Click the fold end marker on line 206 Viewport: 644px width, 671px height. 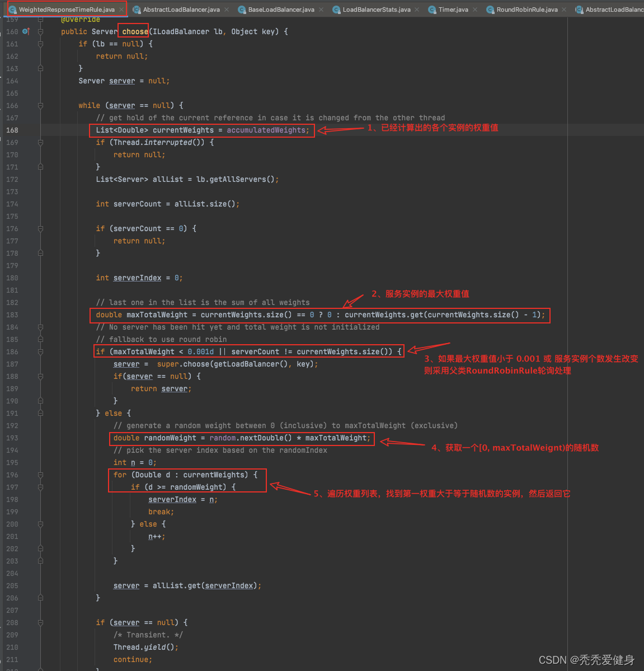pyautogui.click(x=41, y=598)
